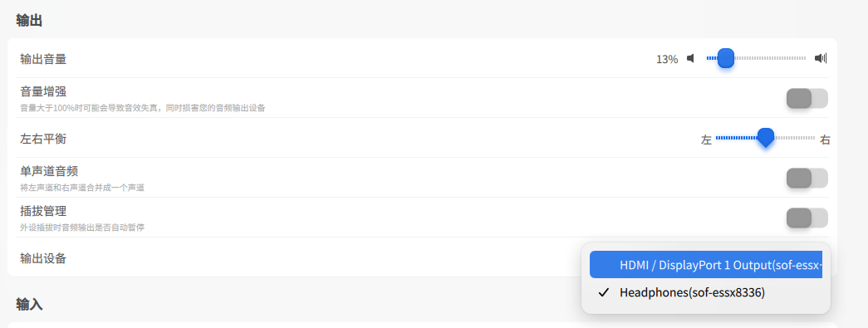This screenshot has width=868, height=328.
Task: Click the 音量增强 description text
Action: click(x=143, y=108)
